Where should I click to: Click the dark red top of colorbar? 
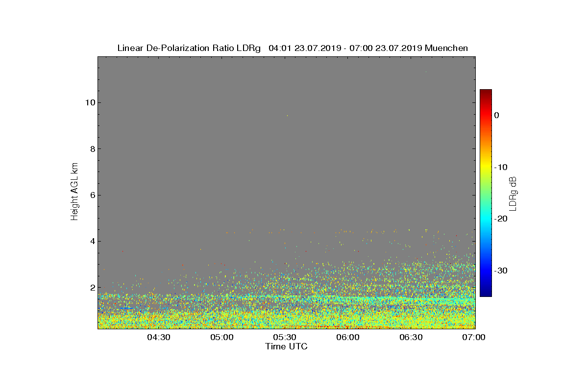(486, 93)
